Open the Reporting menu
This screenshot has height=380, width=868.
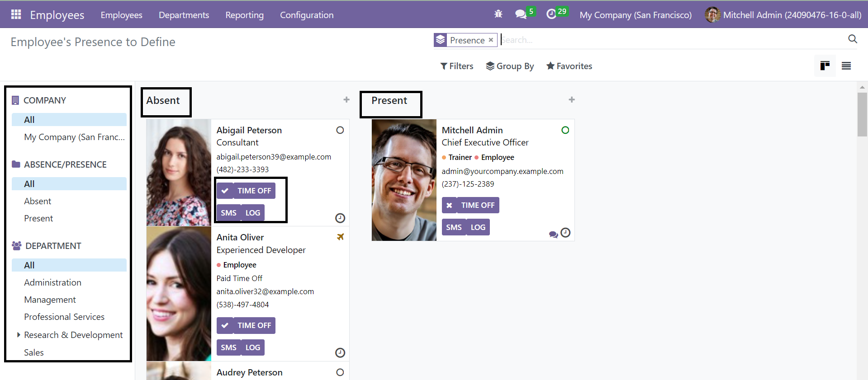tap(244, 15)
